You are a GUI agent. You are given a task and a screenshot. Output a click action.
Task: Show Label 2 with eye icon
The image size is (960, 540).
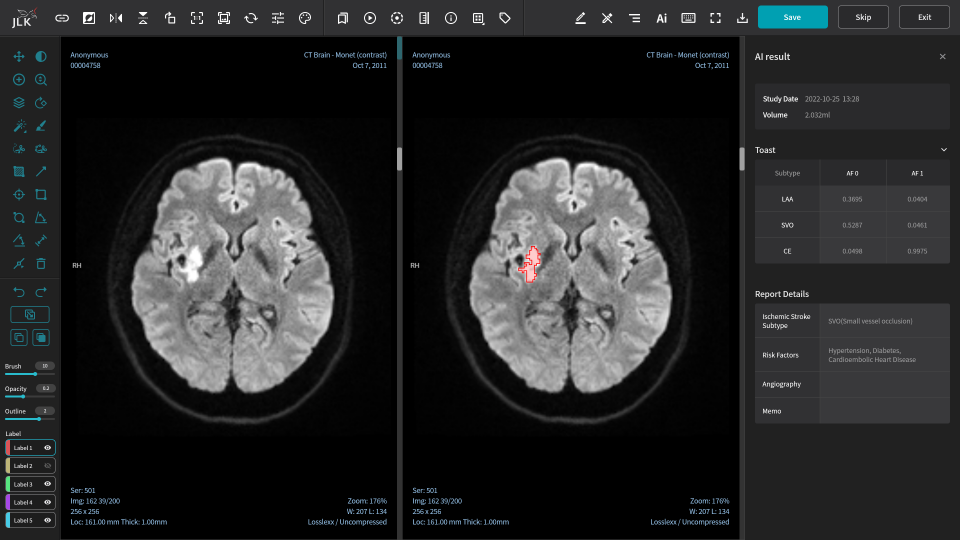click(47, 466)
